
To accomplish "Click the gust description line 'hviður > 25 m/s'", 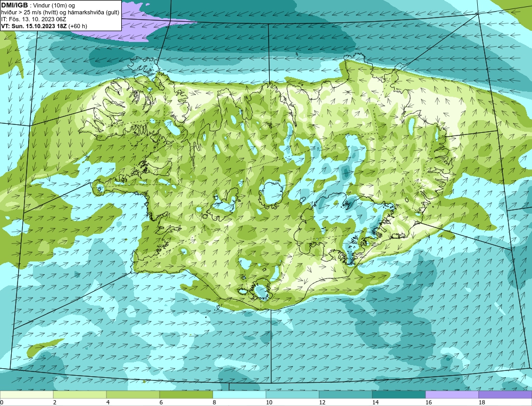I will (60, 13).
